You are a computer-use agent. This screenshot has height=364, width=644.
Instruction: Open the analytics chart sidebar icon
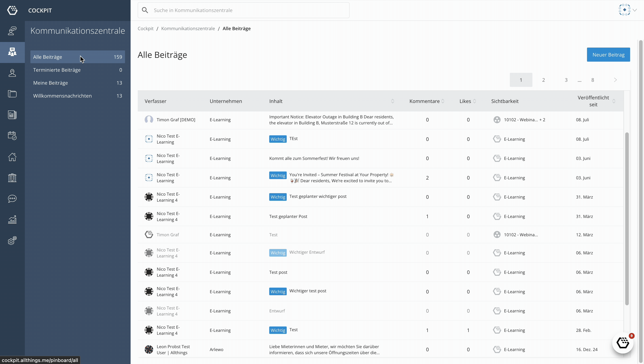[x=12, y=220]
